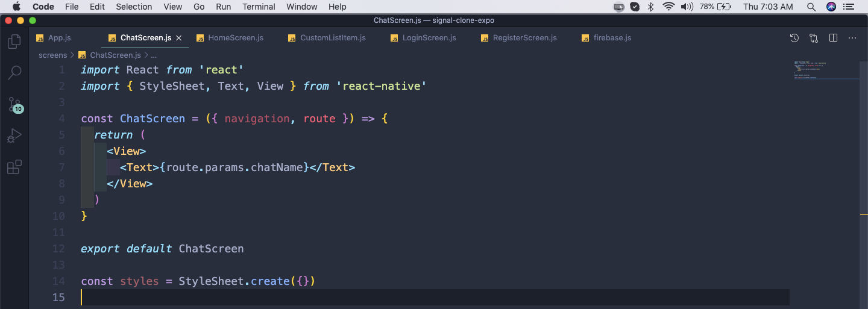Click the checkmark status icon in menu bar
The height and width of the screenshot is (309, 868).
point(635,7)
